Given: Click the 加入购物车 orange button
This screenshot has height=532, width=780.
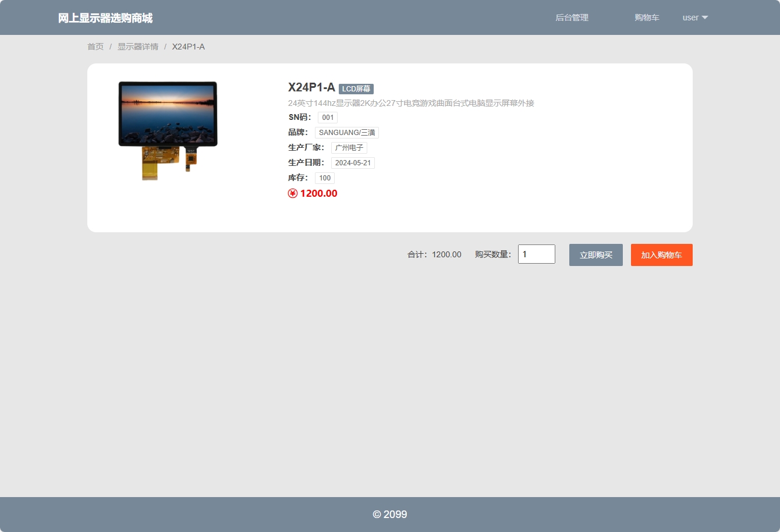Looking at the screenshot, I should (x=661, y=254).
